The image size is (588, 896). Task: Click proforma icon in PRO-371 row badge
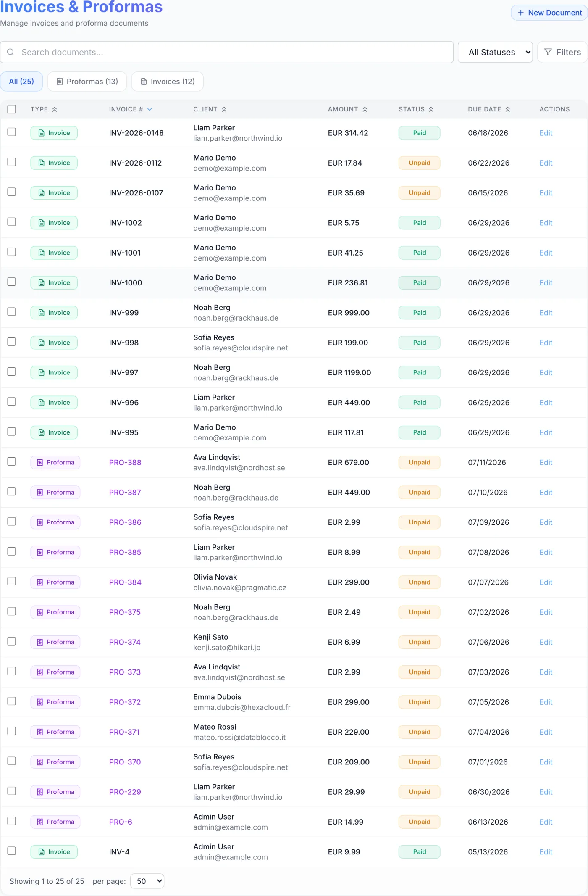[x=40, y=732]
